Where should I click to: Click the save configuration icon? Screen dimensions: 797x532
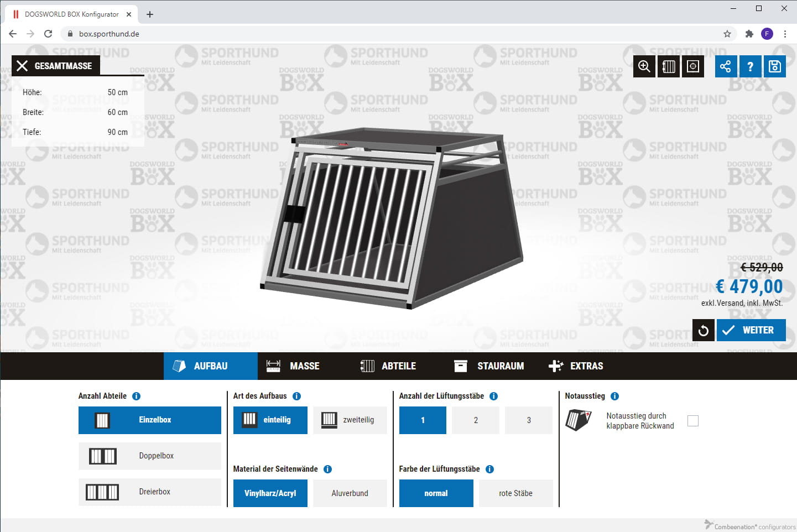click(774, 66)
